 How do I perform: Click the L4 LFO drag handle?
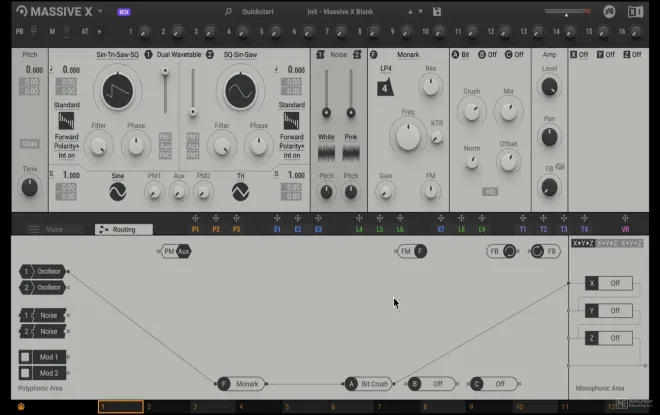click(359, 218)
